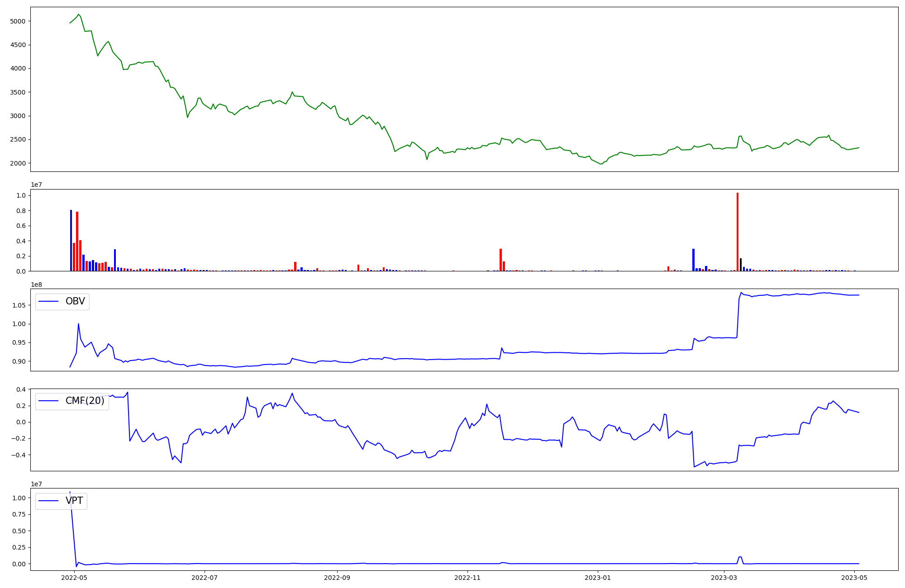Click the OBV legend entry

(x=75, y=301)
